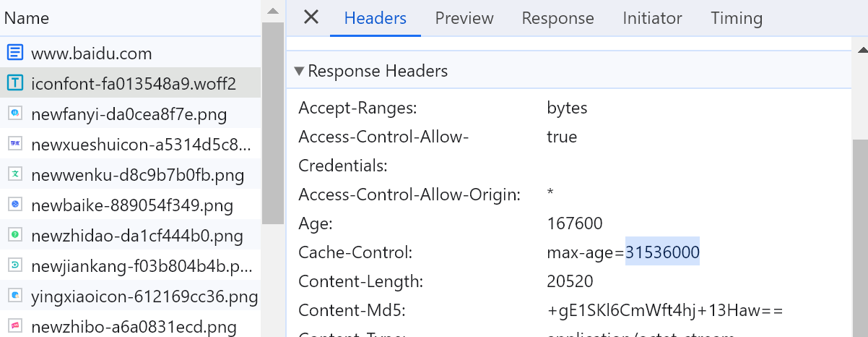Select yingxiaoicon-612169cc36.png request
The width and height of the screenshot is (868, 337).
144,296
